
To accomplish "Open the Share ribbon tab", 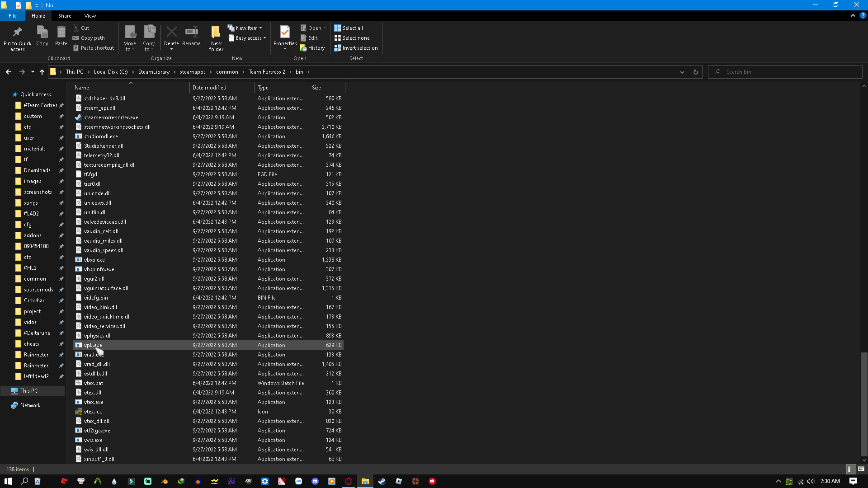I will coord(65,15).
